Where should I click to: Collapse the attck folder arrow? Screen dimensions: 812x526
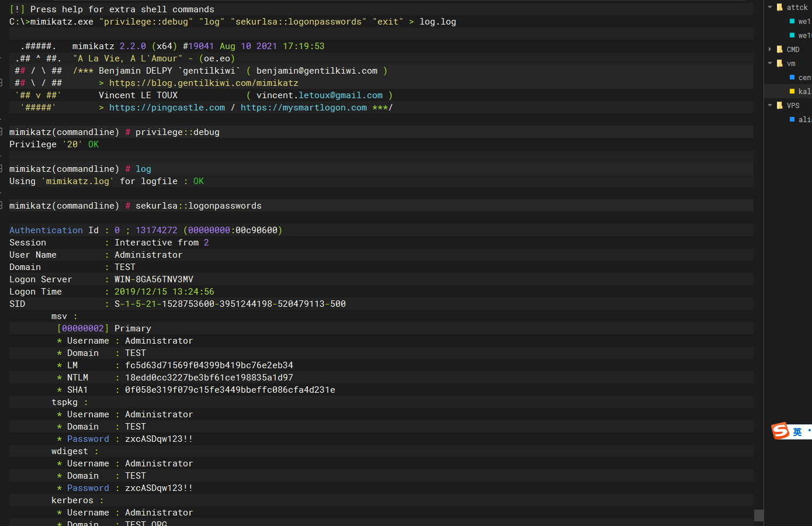(770, 7)
